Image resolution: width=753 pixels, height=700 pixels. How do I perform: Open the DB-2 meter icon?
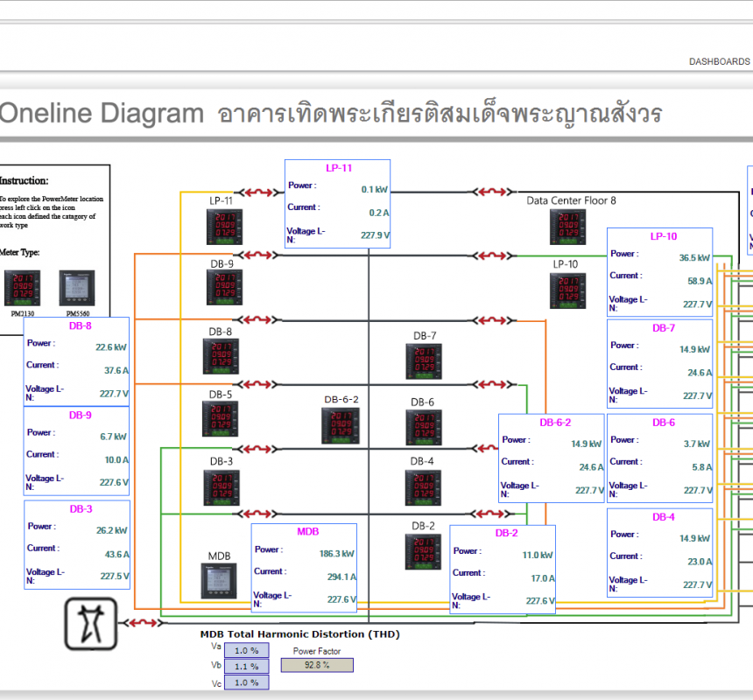tap(424, 553)
